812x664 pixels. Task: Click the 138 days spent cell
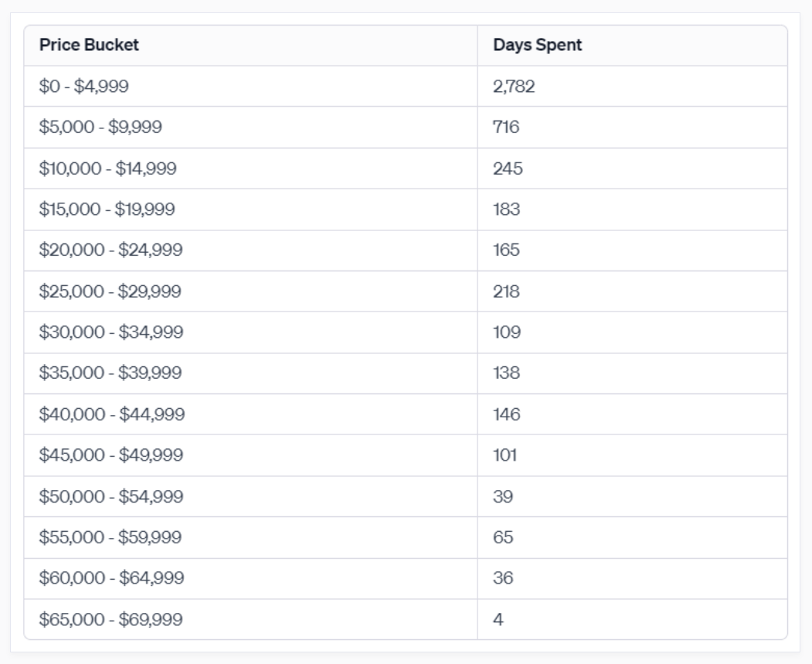(506, 373)
